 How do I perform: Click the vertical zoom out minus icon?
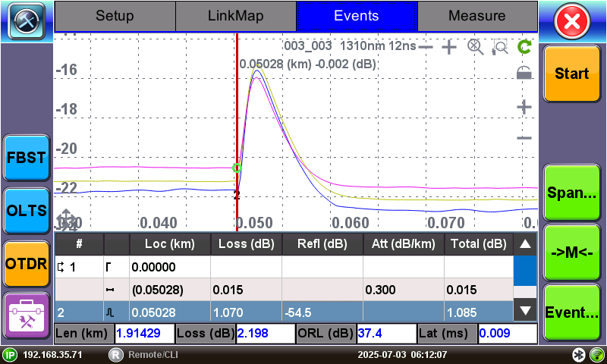click(524, 138)
